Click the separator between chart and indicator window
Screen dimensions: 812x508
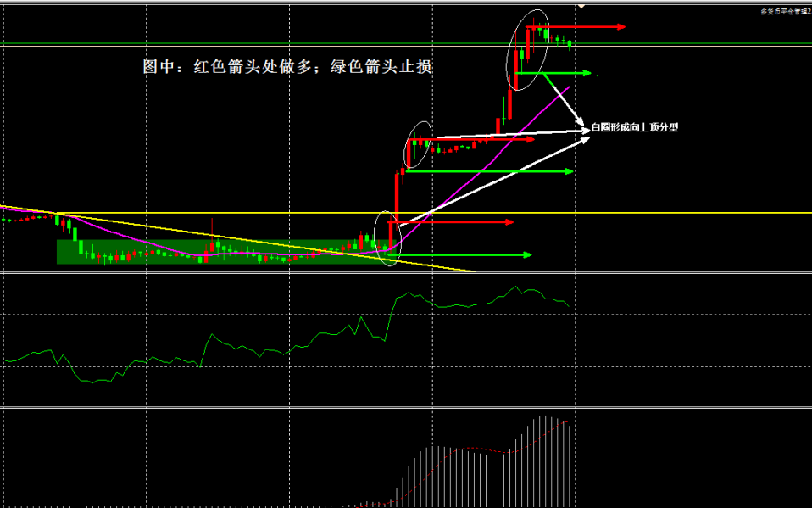click(406, 273)
